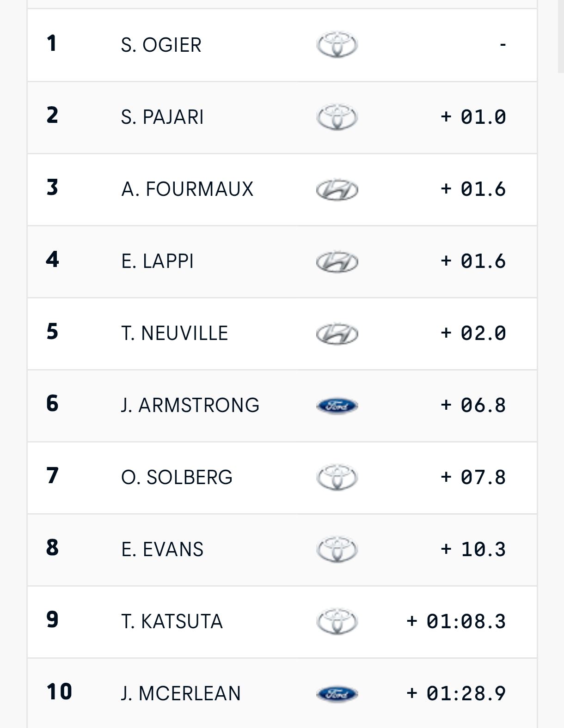Select the S. Pajari driver name
Image resolution: width=564 pixels, height=728 pixels.
coord(162,117)
